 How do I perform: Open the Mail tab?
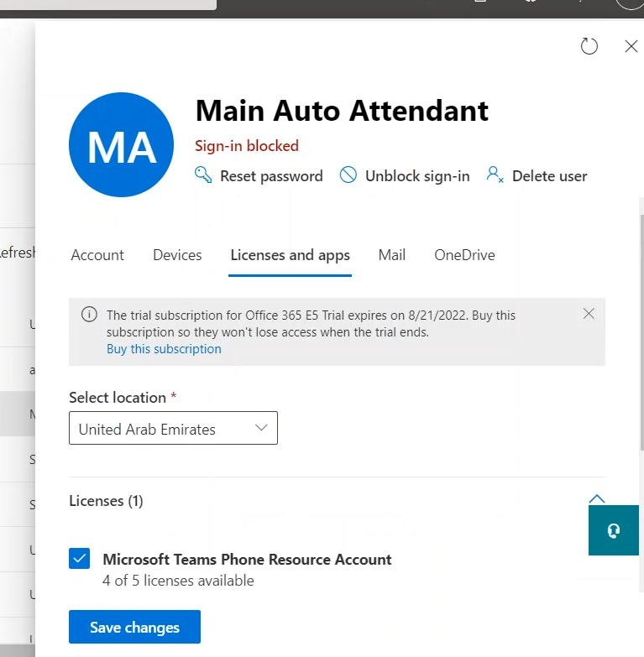click(391, 255)
